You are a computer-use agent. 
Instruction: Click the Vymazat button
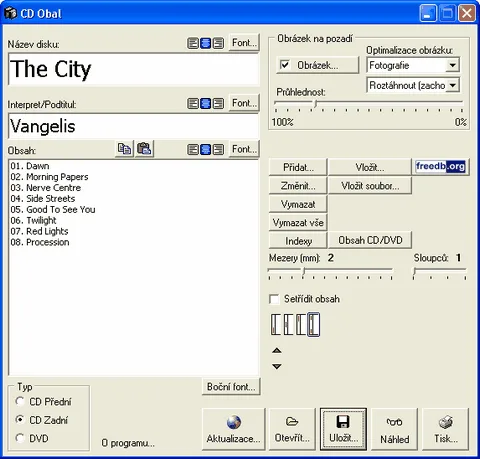[298, 204]
